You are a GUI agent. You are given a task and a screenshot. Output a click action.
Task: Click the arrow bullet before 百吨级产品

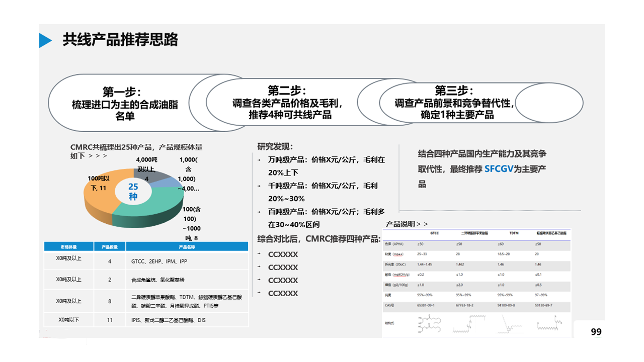260,212
